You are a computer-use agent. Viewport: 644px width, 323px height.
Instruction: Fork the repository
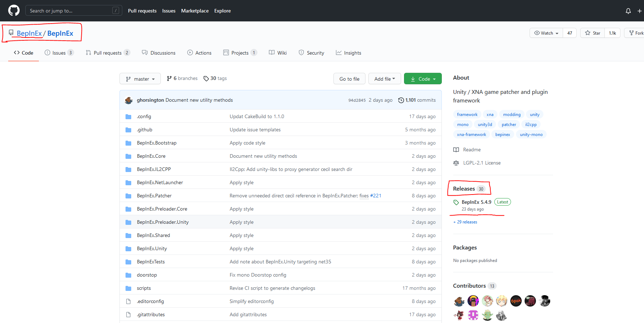(636, 33)
